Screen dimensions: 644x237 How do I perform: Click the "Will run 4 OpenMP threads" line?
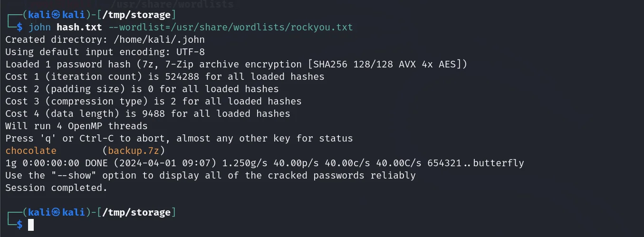tap(76, 126)
